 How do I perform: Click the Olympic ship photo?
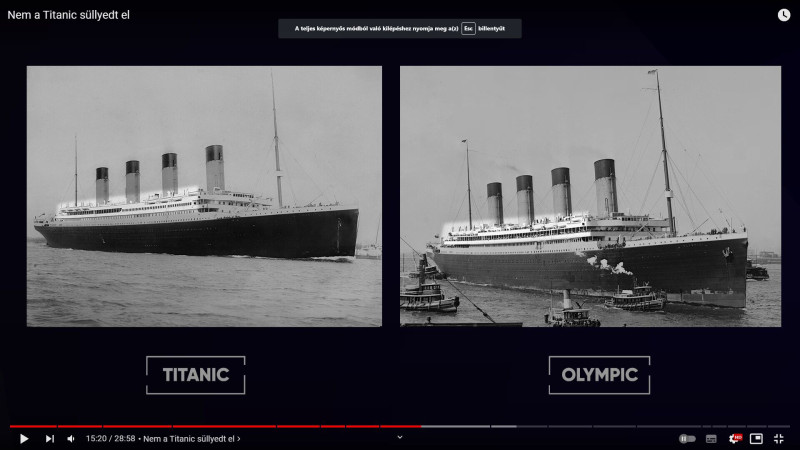pyautogui.click(x=590, y=196)
